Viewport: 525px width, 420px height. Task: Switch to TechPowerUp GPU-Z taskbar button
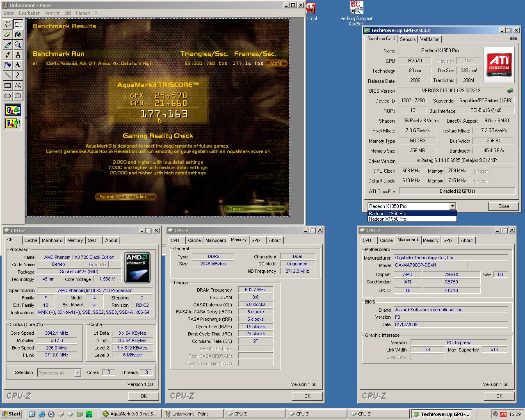[441, 414]
